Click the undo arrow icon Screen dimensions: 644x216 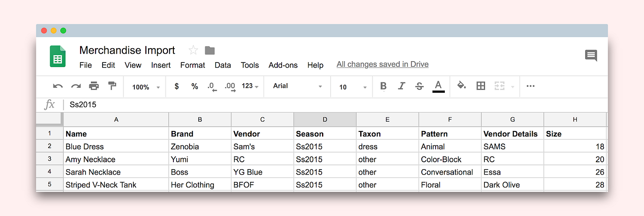click(58, 86)
